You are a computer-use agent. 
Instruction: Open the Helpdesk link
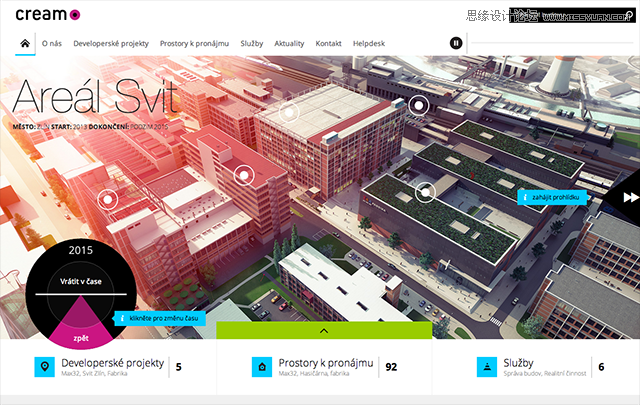369,43
